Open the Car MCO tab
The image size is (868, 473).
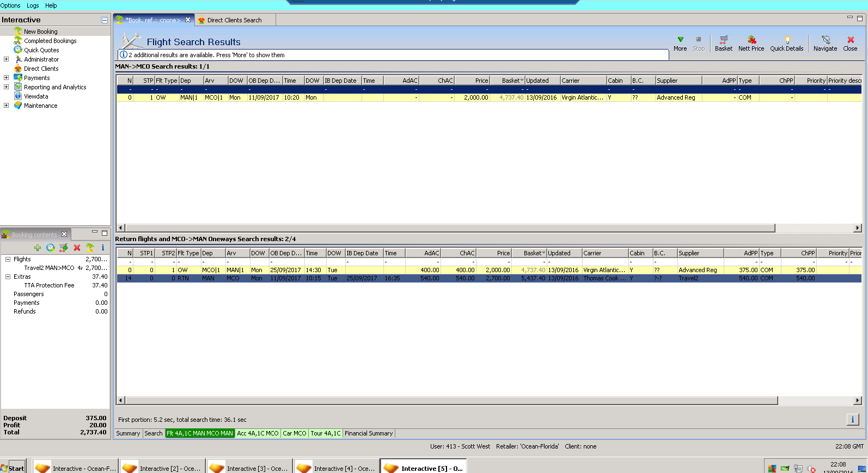(x=295, y=433)
